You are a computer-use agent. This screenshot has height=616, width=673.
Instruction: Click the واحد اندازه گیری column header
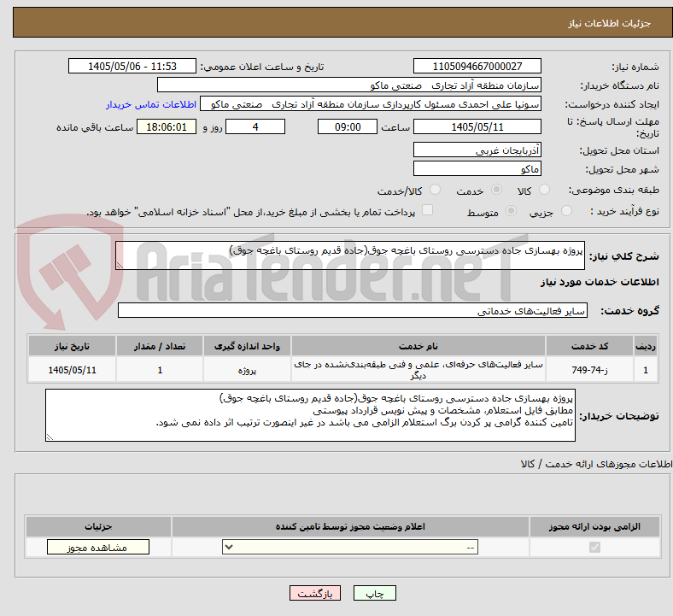[247, 346]
